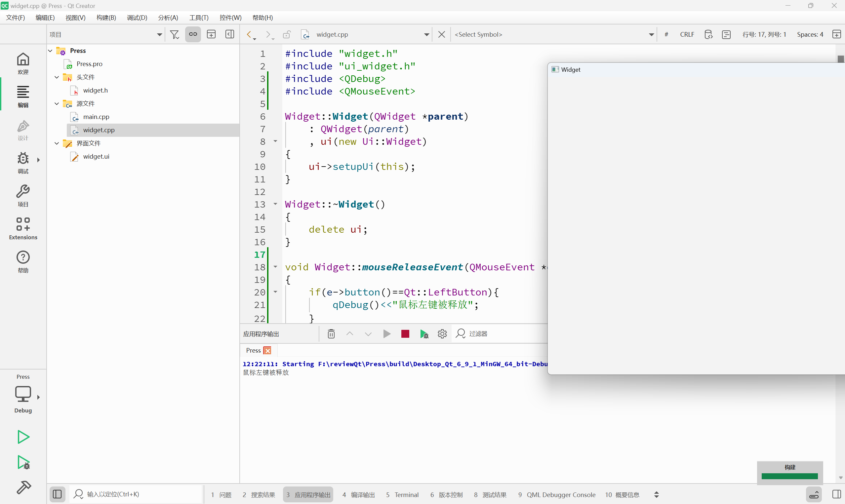Click the green Run button
The height and width of the screenshot is (504, 845).
23,437
